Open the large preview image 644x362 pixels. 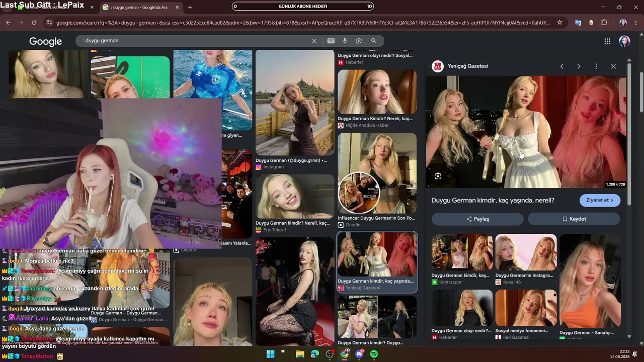pyautogui.click(x=526, y=132)
